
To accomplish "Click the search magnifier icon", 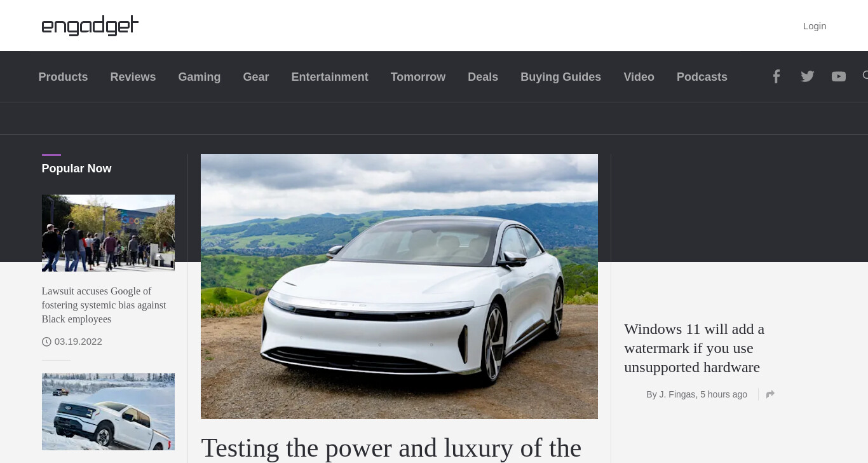I will [865, 76].
